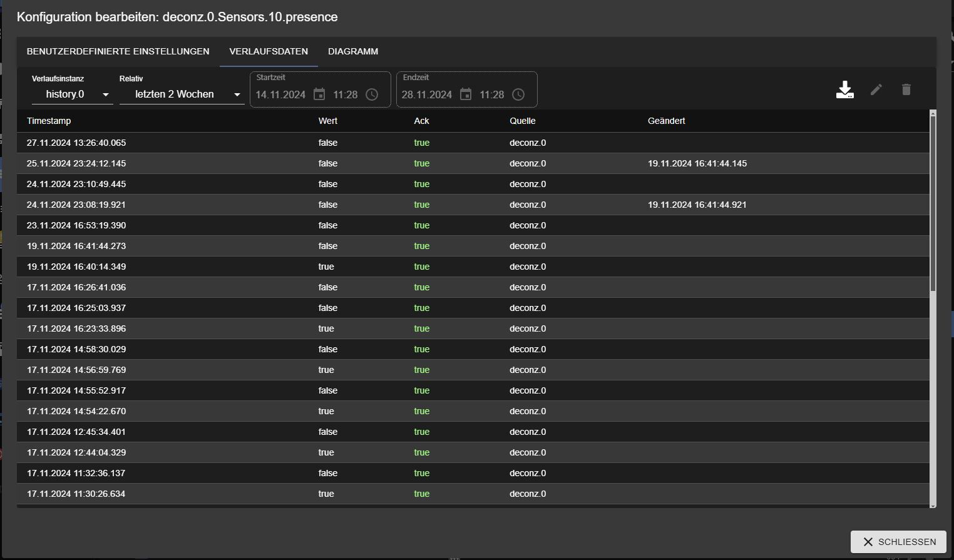Viewport: 954px width, 560px height.
Task: Select row 17.11.2024 16:25:03.937
Action: point(473,308)
